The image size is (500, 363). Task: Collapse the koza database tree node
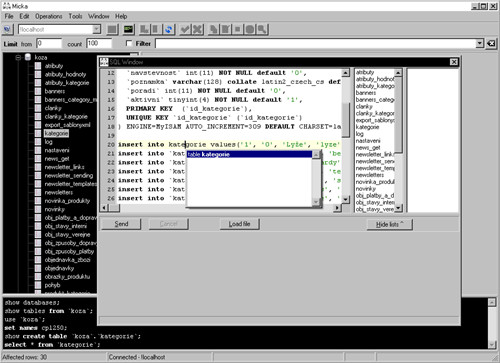[x=18, y=57]
